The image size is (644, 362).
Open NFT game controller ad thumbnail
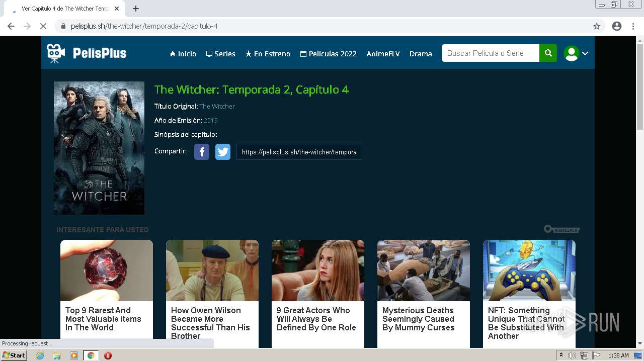click(x=529, y=270)
